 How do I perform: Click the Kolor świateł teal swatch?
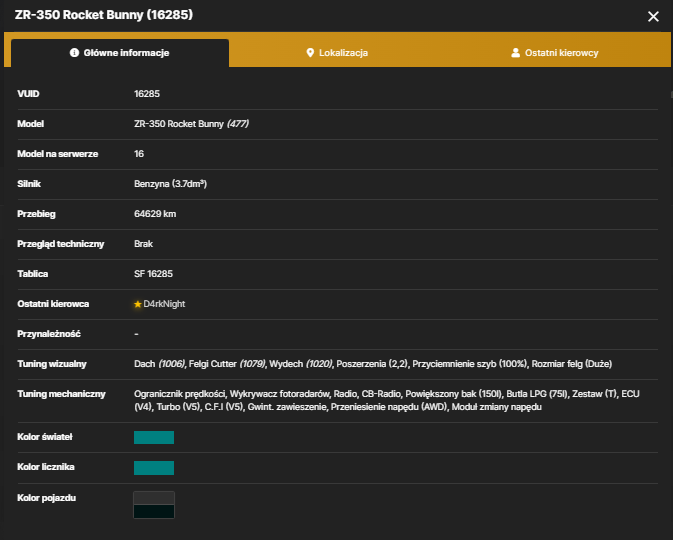click(154, 437)
